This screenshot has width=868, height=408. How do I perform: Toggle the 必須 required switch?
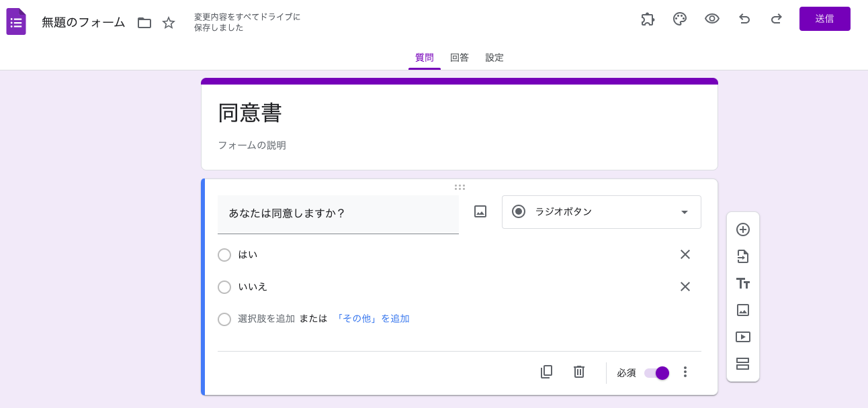click(x=656, y=373)
